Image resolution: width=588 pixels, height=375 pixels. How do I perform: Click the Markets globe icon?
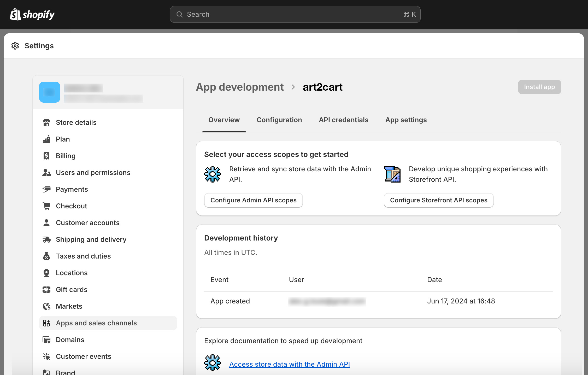pos(46,306)
